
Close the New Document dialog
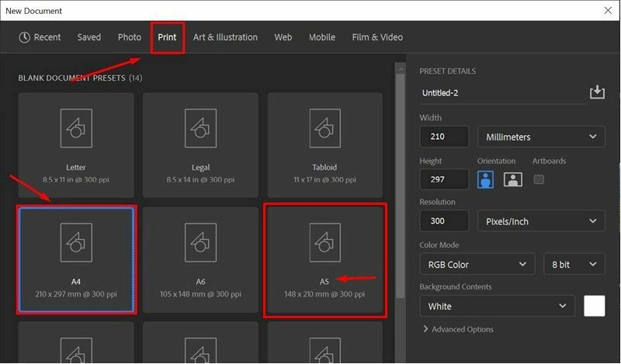[608, 11]
